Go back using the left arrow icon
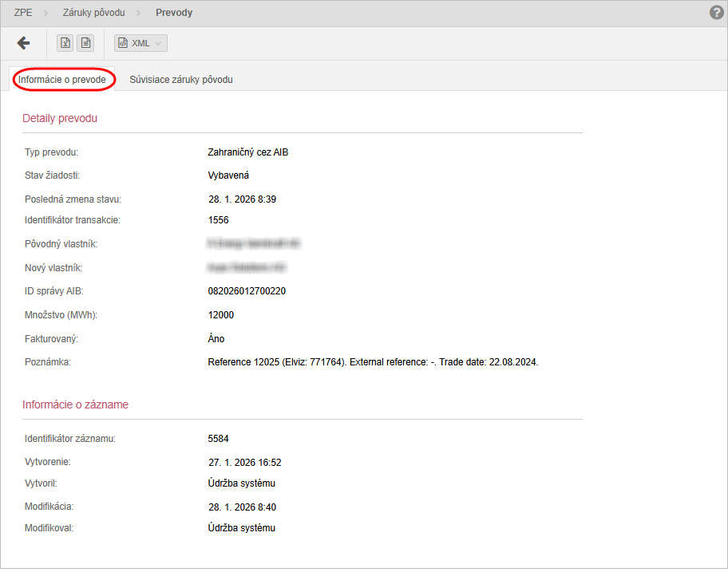 point(23,43)
